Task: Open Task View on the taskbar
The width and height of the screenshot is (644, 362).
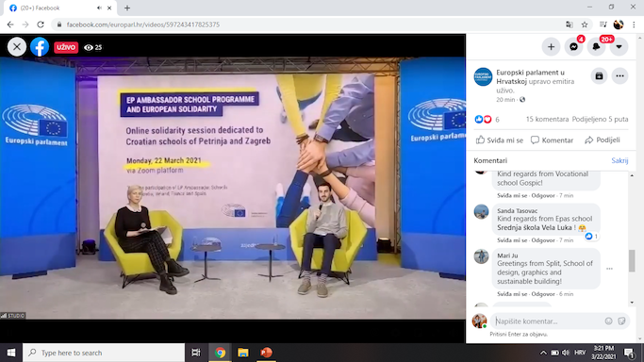Action: pyautogui.click(x=196, y=353)
